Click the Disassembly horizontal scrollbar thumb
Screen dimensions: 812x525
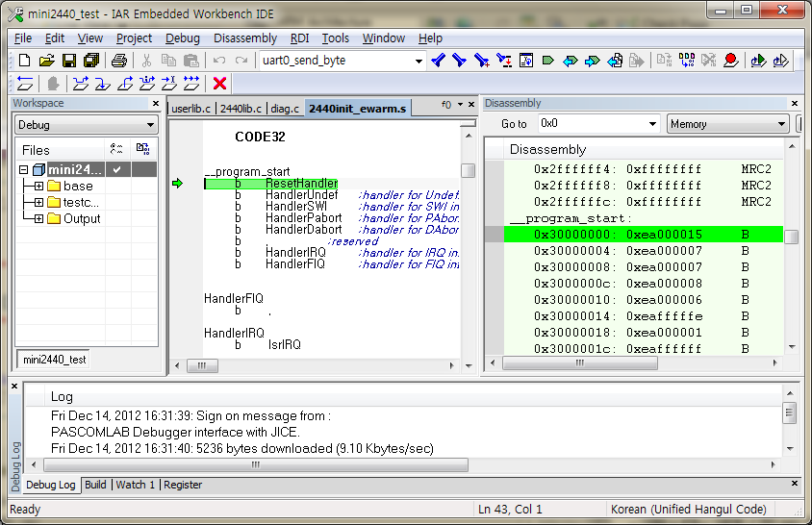point(580,362)
